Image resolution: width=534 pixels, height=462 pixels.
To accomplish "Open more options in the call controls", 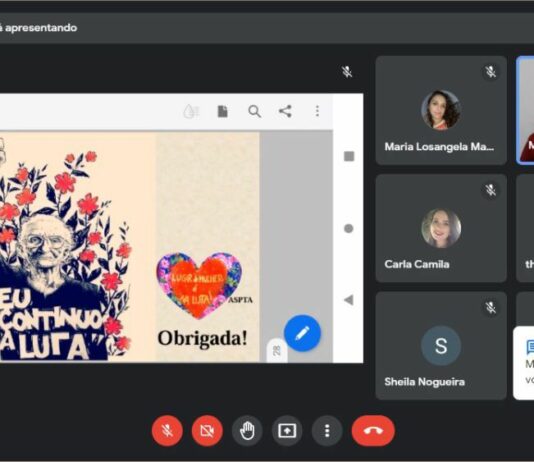I will [327, 431].
